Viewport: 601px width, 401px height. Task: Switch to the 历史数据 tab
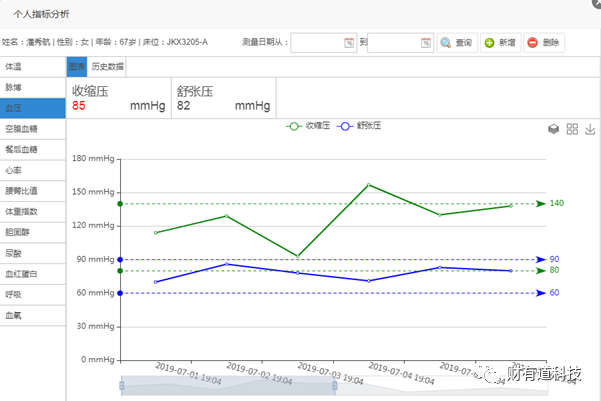(107, 67)
